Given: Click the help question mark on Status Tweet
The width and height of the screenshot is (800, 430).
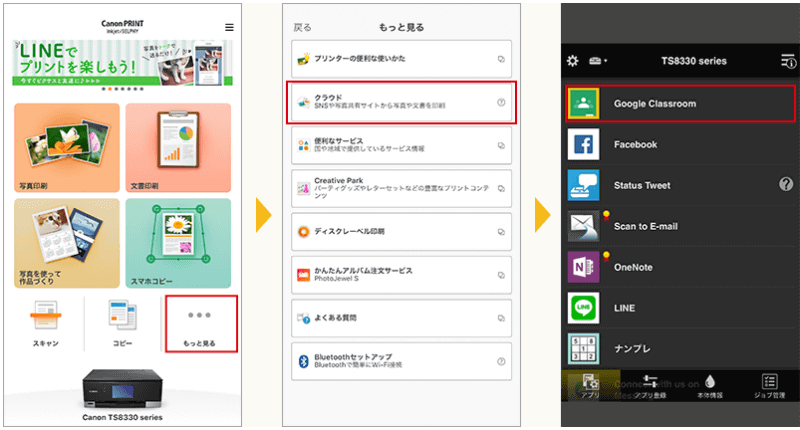Looking at the screenshot, I should click(x=786, y=184).
